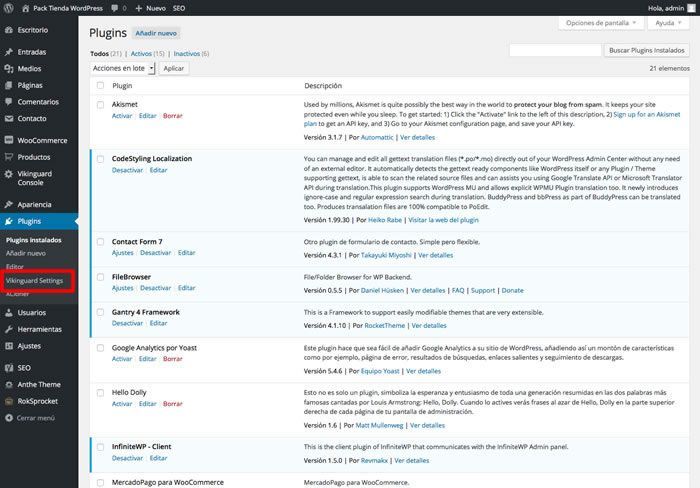700x488 pixels.
Task: Check the Gantry 4 Framework checkbox
Action: [100, 312]
